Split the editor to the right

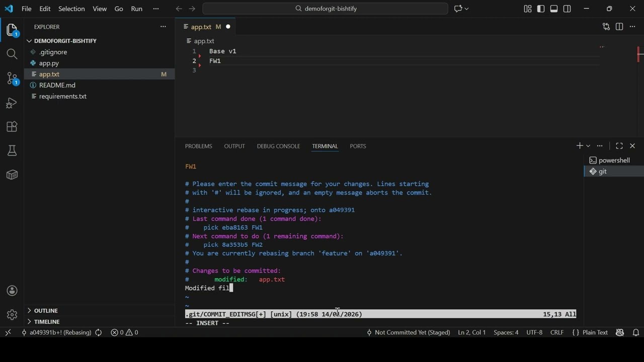pos(619,27)
